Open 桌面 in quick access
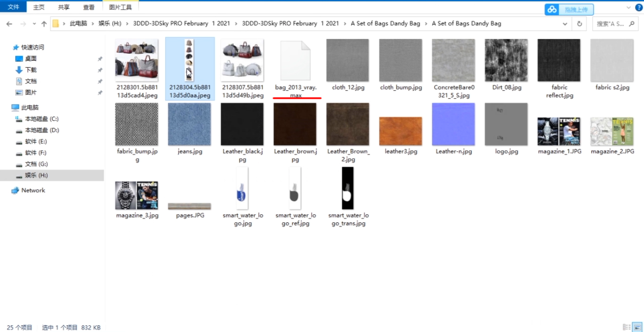The width and height of the screenshot is (644, 332). coord(31,58)
